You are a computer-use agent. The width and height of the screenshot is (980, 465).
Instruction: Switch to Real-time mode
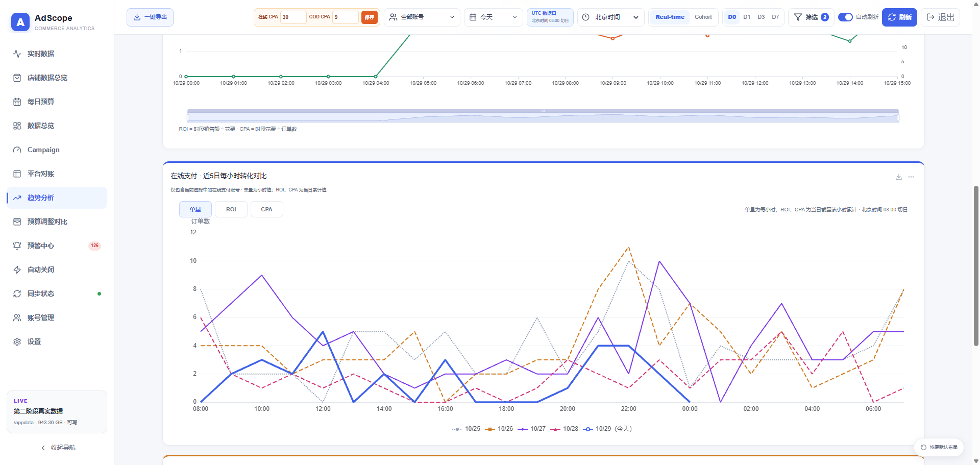670,17
